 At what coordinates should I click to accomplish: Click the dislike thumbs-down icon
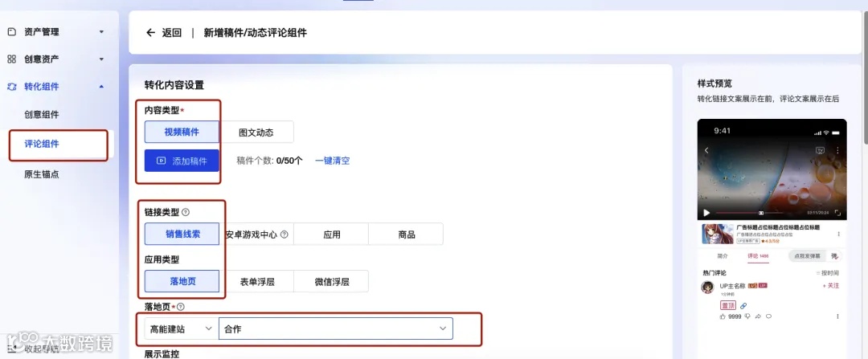point(747,316)
